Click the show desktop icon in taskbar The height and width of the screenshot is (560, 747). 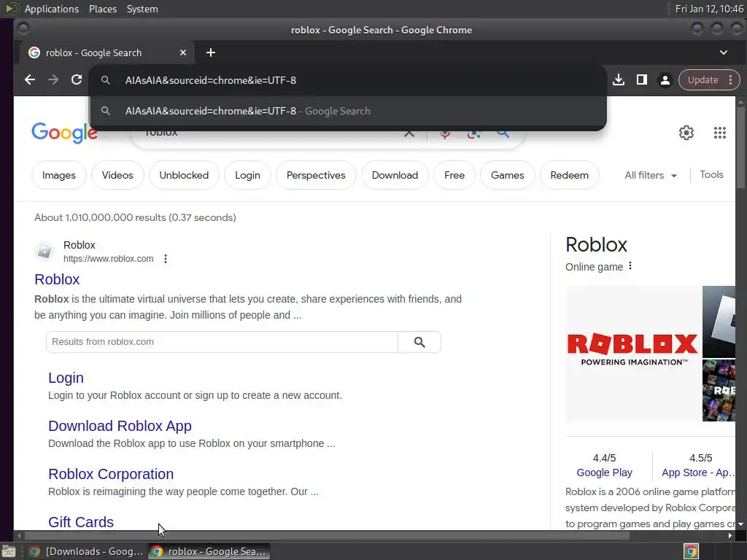point(9,551)
